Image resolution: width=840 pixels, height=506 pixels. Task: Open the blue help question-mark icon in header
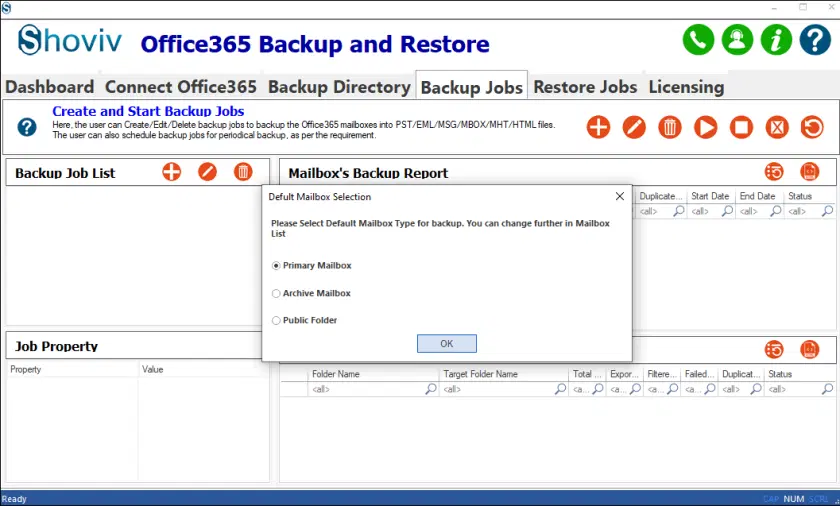point(815,40)
